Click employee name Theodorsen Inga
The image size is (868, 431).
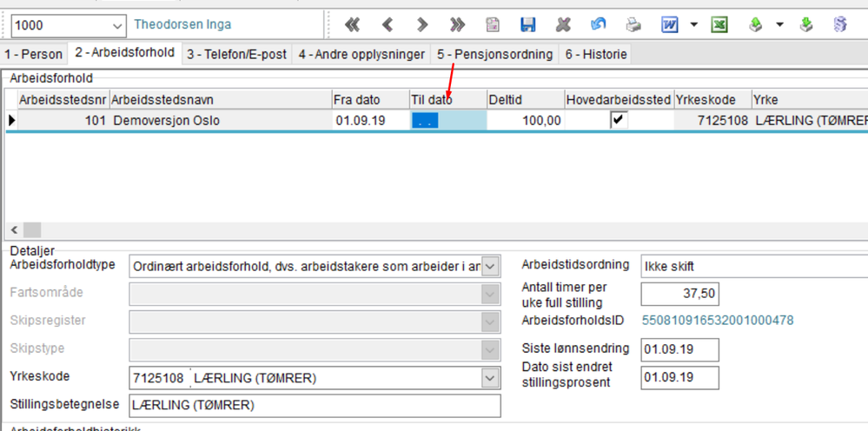(x=182, y=25)
